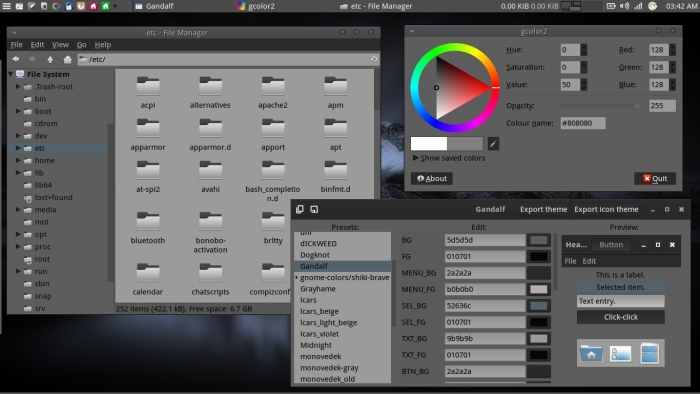700x394 pixels.
Task: Go forward in File Manager toolbar
Action: [x=32, y=59]
